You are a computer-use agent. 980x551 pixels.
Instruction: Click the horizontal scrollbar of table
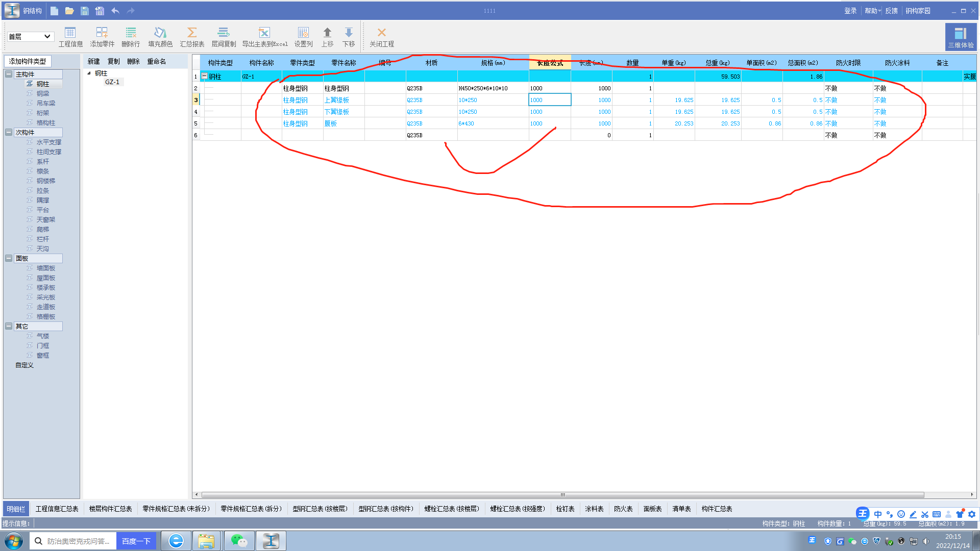pyautogui.click(x=562, y=495)
